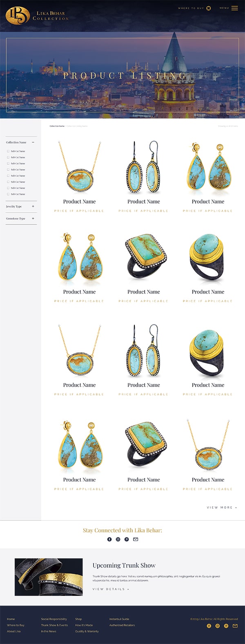Image resolution: width=245 pixels, height=644 pixels.
Task: Click View Details for Upcoming Trunk Show
Action: coord(111,589)
